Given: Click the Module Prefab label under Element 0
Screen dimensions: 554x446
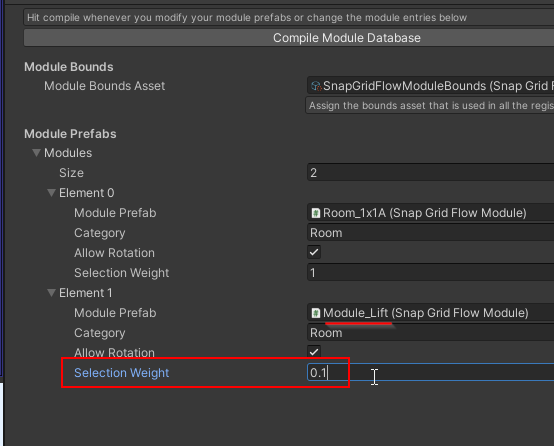Looking at the screenshot, I should coord(115,213).
